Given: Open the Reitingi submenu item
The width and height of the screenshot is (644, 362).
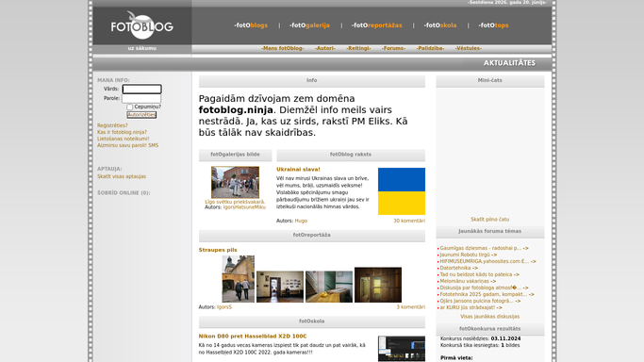Looking at the screenshot, I should point(358,48).
